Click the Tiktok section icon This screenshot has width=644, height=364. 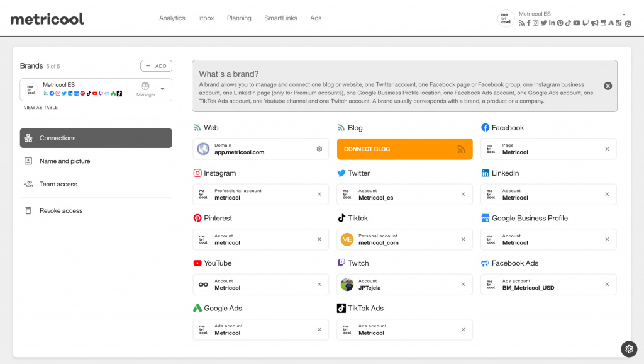tap(341, 218)
